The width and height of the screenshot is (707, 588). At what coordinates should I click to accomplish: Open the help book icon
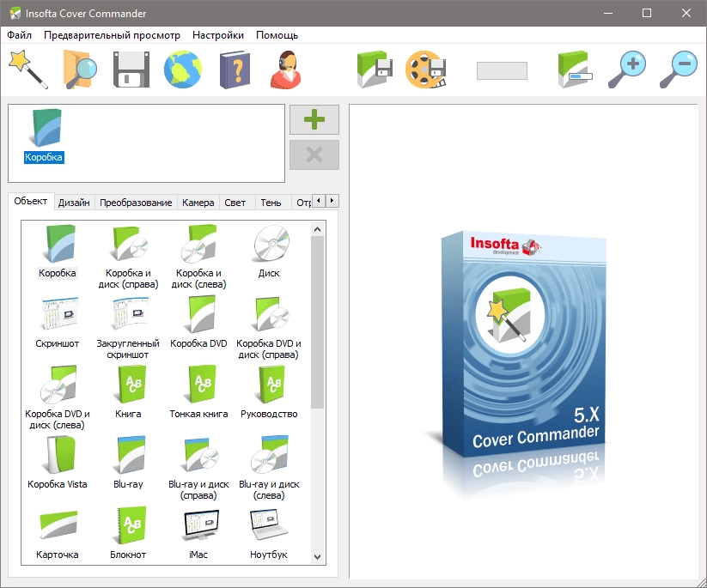pyautogui.click(x=235, y=70)
